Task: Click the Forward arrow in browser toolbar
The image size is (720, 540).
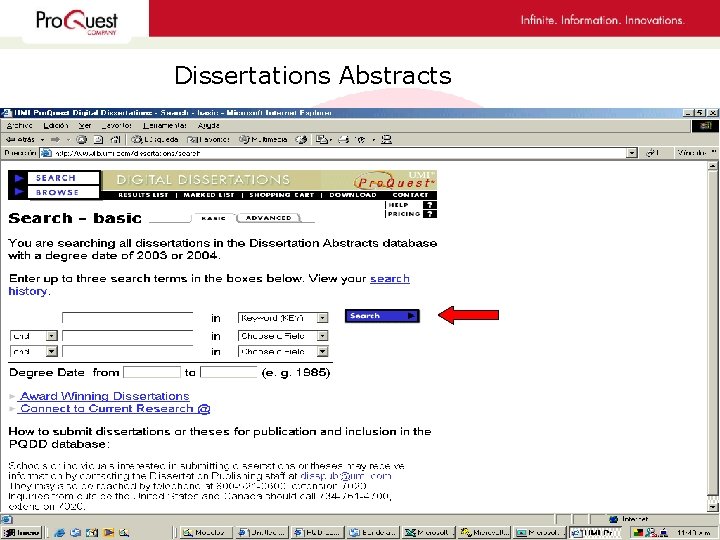Action: click(55, 140)
